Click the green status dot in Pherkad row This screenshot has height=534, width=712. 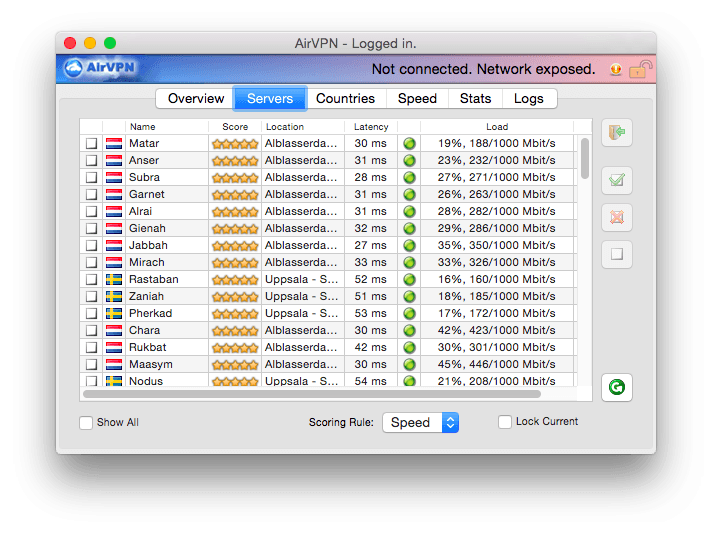point(409,313)
